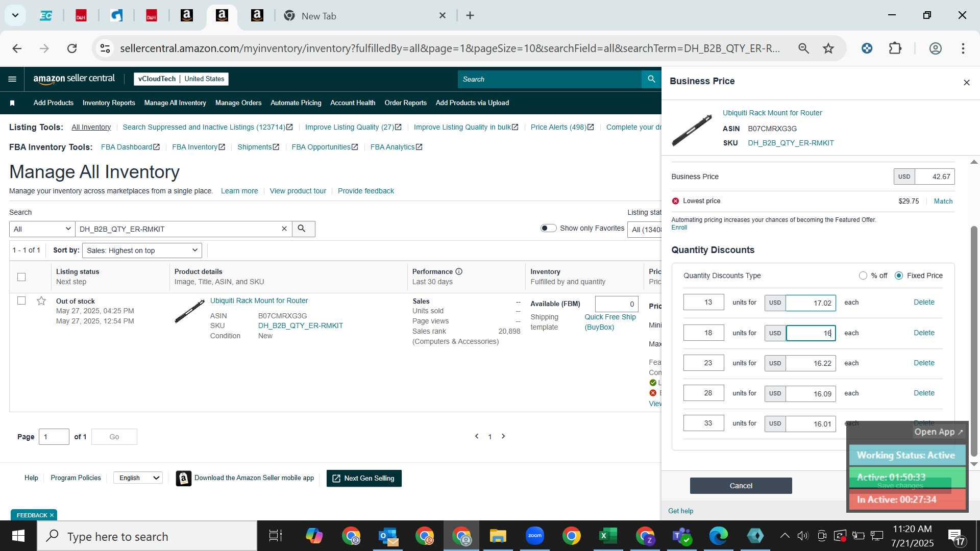
Task: Mark Ubiquiti Rack Mount listing as favorite
Action: click(41, 301)
